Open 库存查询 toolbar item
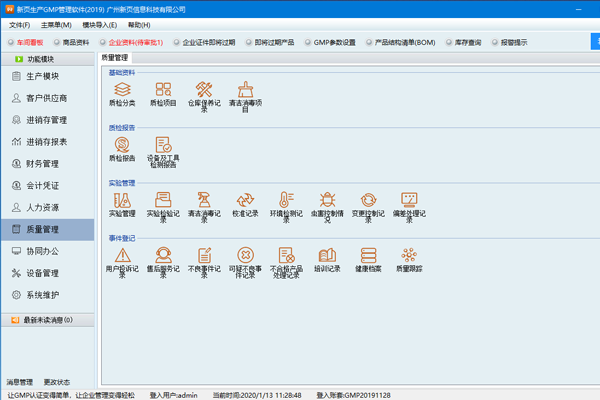The image size is (600, 400). coord(463,42)
